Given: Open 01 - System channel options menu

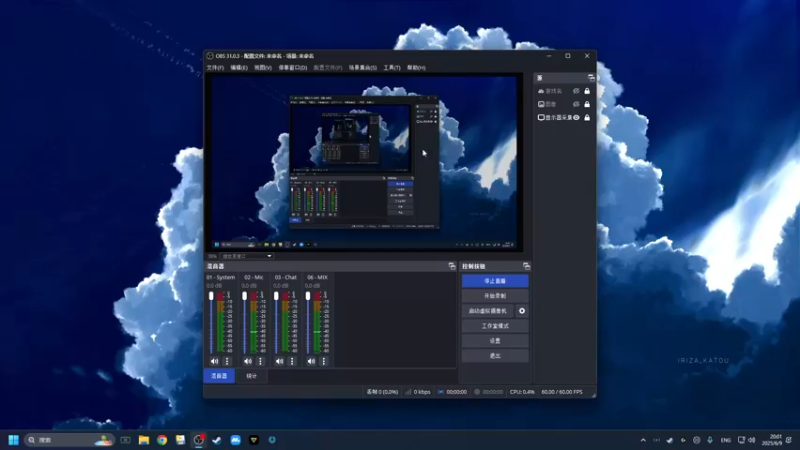Looking at the screenshot, I should 227,361.
